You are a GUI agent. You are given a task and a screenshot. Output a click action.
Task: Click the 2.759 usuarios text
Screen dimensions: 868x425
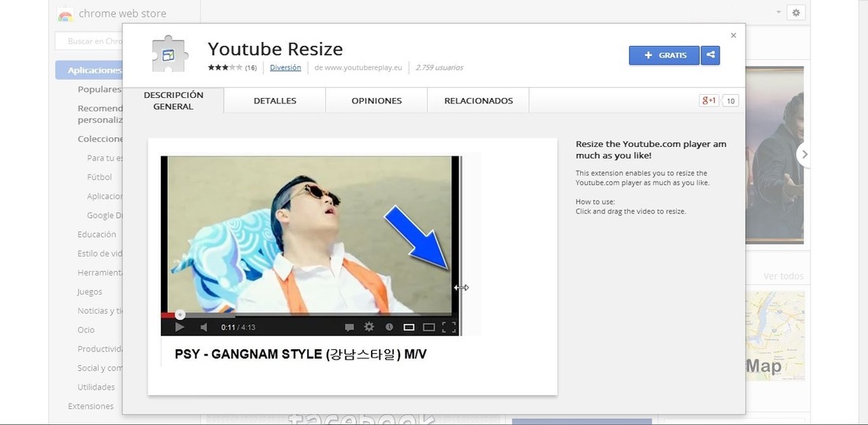tap(439, 68)
